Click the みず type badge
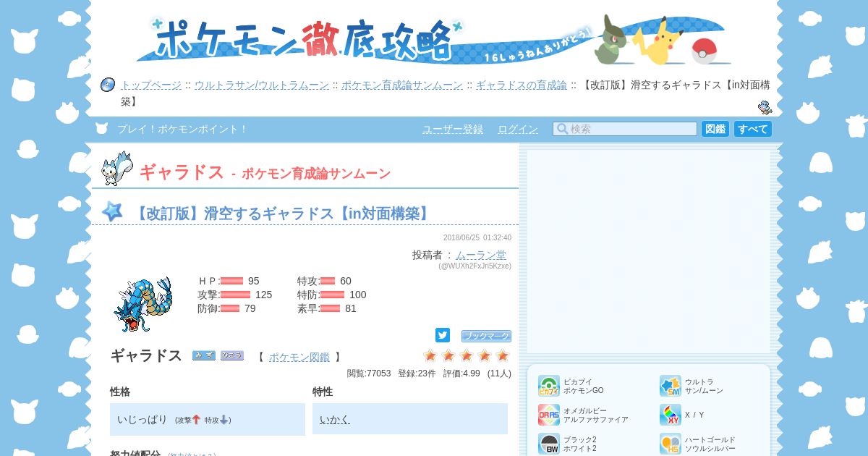 click(x=204, y=355)
